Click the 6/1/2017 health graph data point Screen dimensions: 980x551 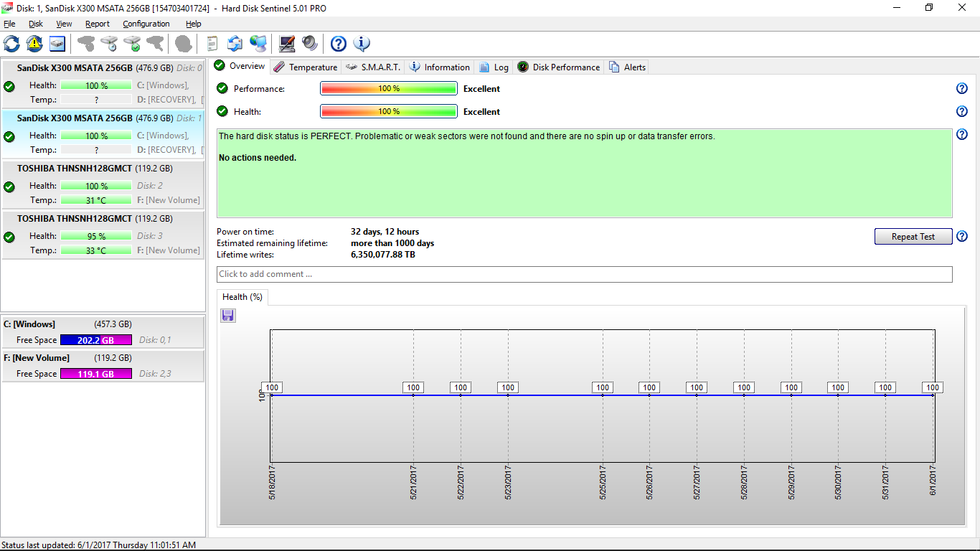[933, 395]
